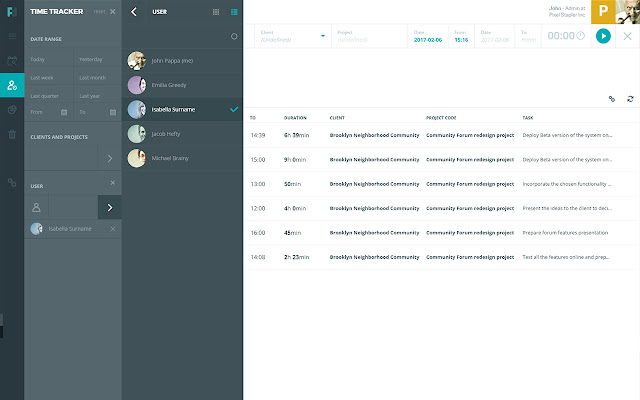Click the From date range field
Image resolution: width=640 pixels, height=400 pixels.
(x=49, y=112)
